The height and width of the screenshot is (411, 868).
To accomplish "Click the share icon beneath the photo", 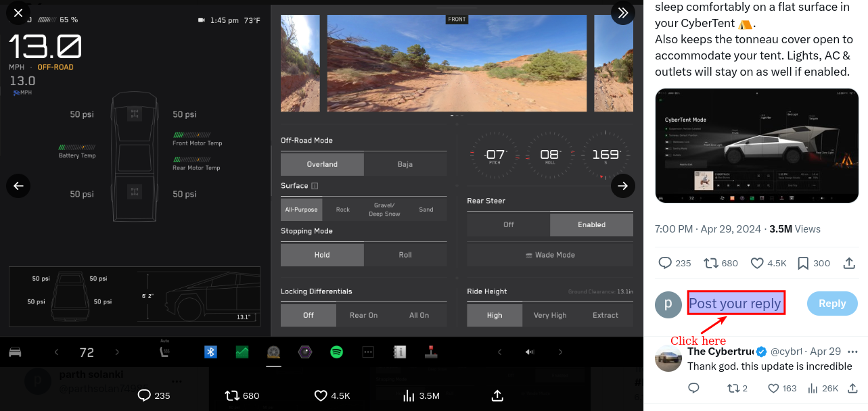I will coord(497,395).
